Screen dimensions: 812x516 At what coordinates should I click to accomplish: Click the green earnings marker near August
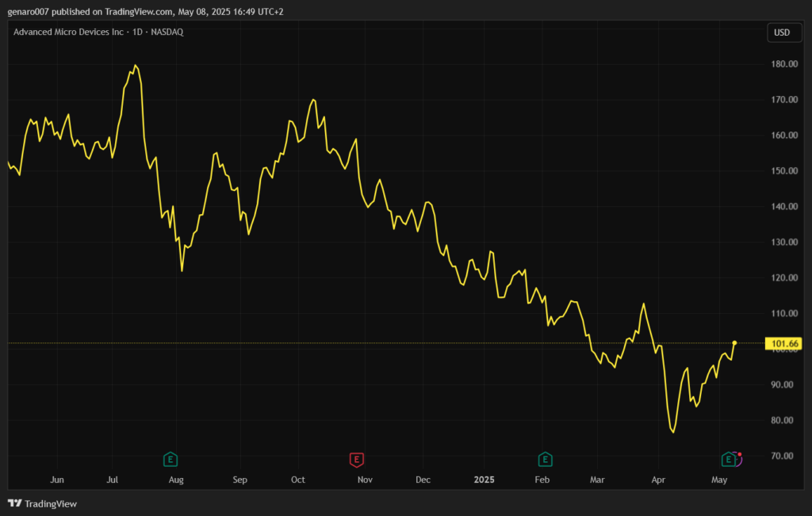(x=170, y=459)
